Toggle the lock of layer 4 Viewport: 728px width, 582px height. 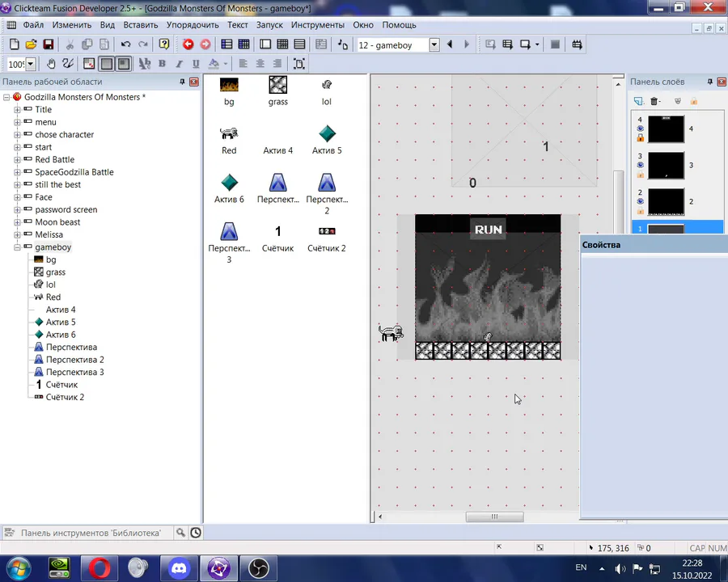tap(641, 138)
